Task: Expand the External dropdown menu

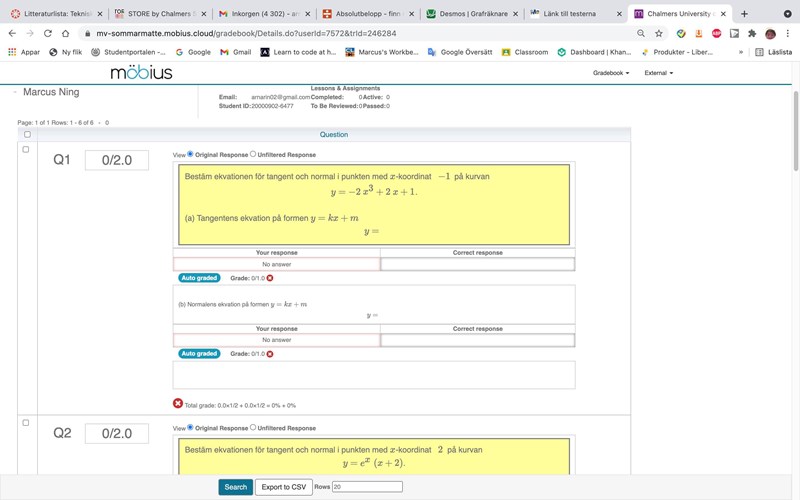Action: click(658, 73)
